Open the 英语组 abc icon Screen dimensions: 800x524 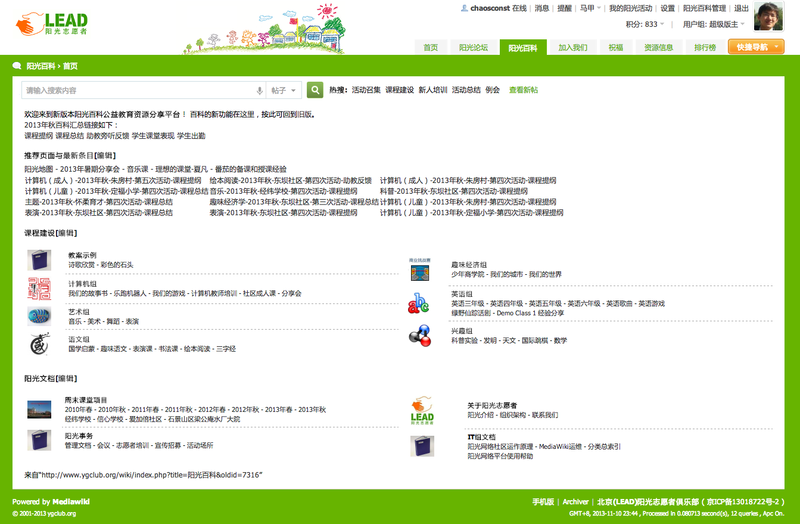pyautogui.click(x=419, y=303)
